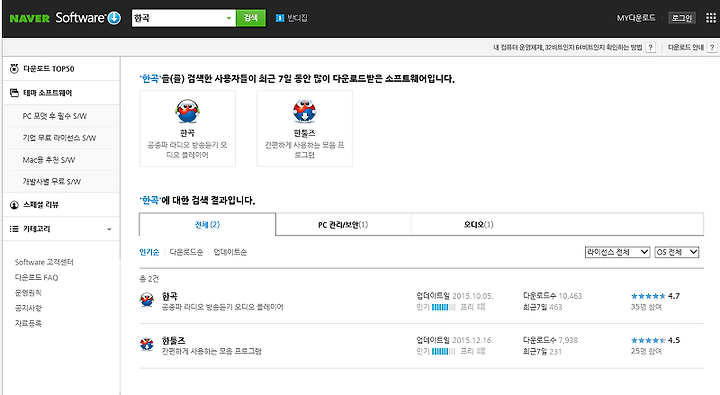Click the 프리 license icon on 한곡 row

click(x=481, y=307)
